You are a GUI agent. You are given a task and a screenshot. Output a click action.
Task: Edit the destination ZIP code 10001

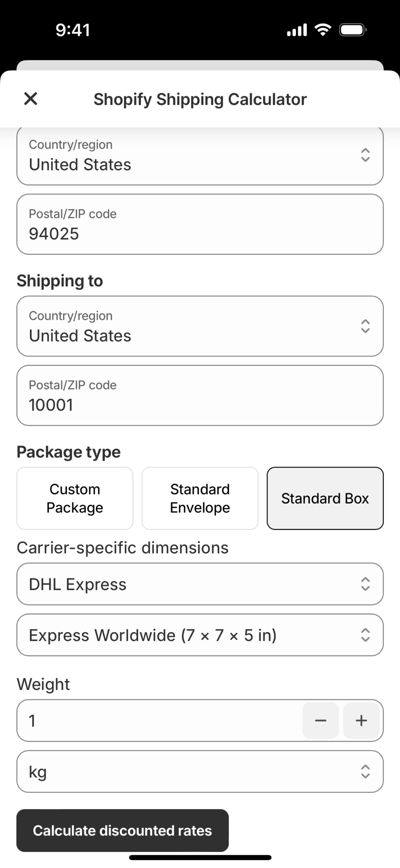pyautogui.click(x=200, y=396)
